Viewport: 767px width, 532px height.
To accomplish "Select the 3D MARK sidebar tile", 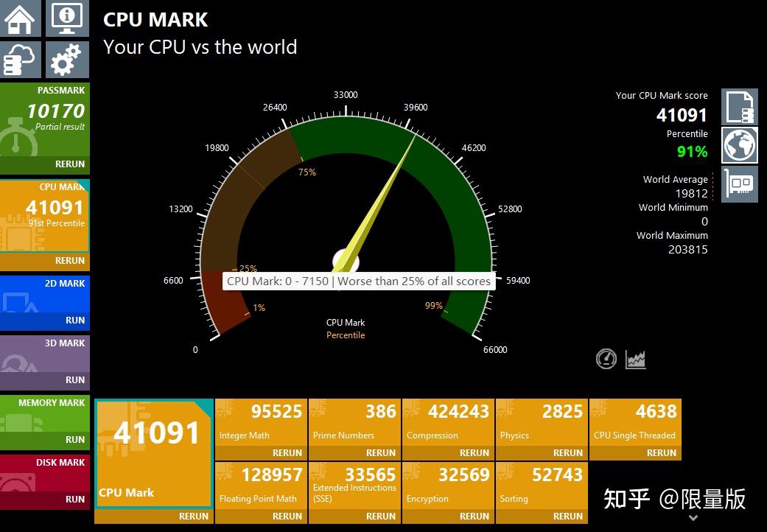I will 44,354.
